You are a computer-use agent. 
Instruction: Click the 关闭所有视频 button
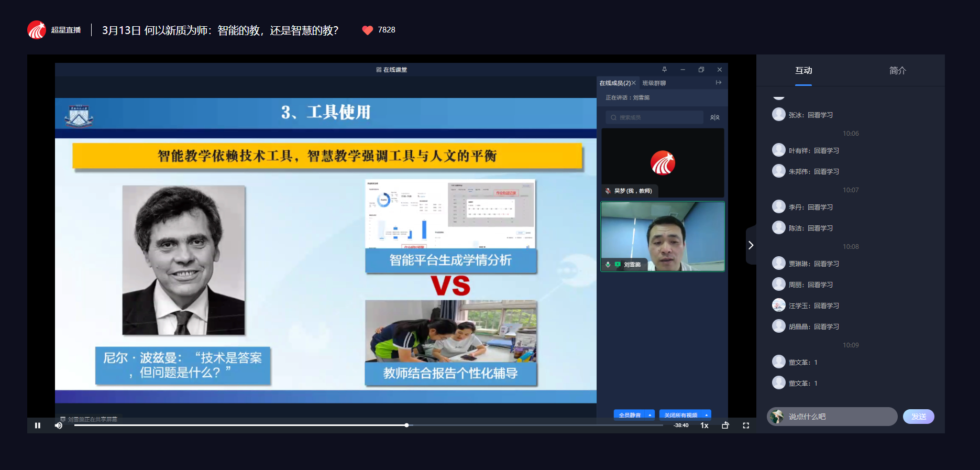(681, 415)
